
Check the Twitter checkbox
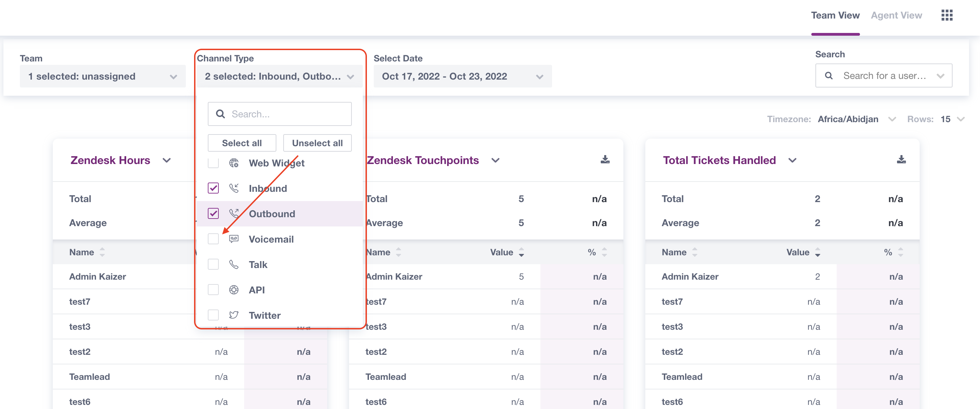tap(213, 315)
